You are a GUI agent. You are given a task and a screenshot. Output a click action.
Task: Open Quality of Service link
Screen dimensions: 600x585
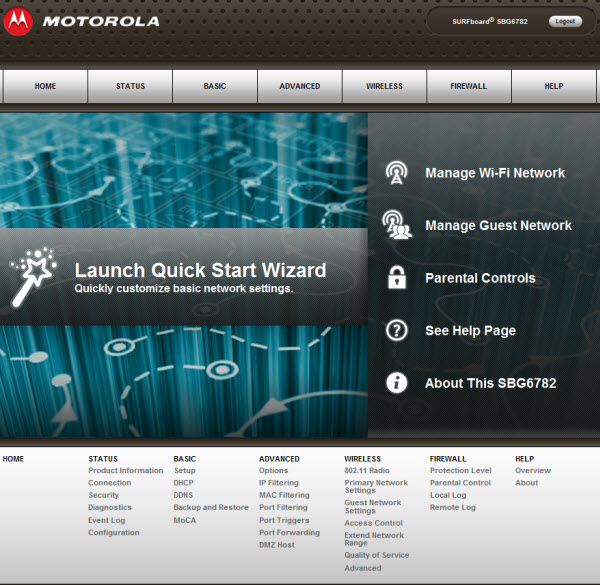point(377,555)
